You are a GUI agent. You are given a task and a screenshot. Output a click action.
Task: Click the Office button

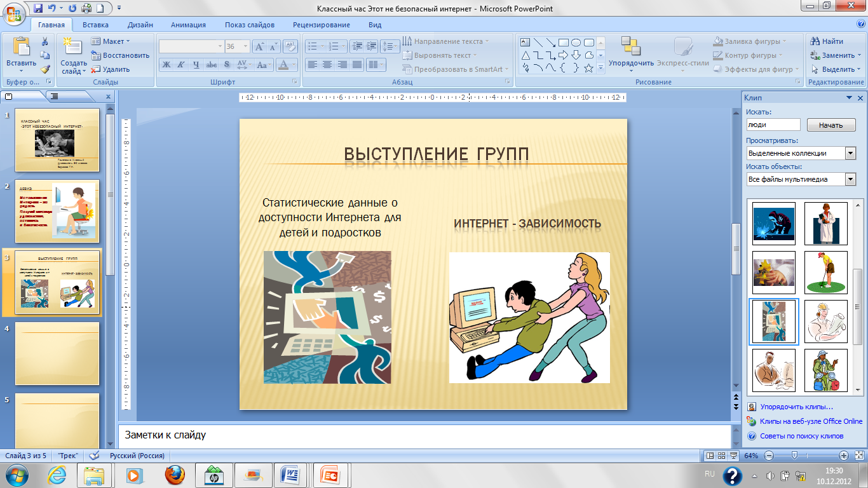15,14
